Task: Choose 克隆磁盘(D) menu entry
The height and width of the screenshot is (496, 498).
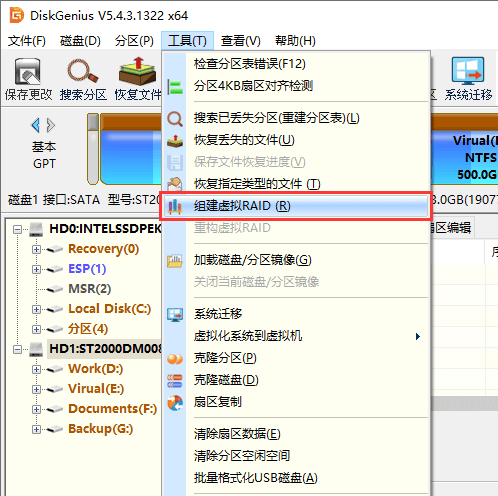Action: pyautogui.click(x=295, y=380)
